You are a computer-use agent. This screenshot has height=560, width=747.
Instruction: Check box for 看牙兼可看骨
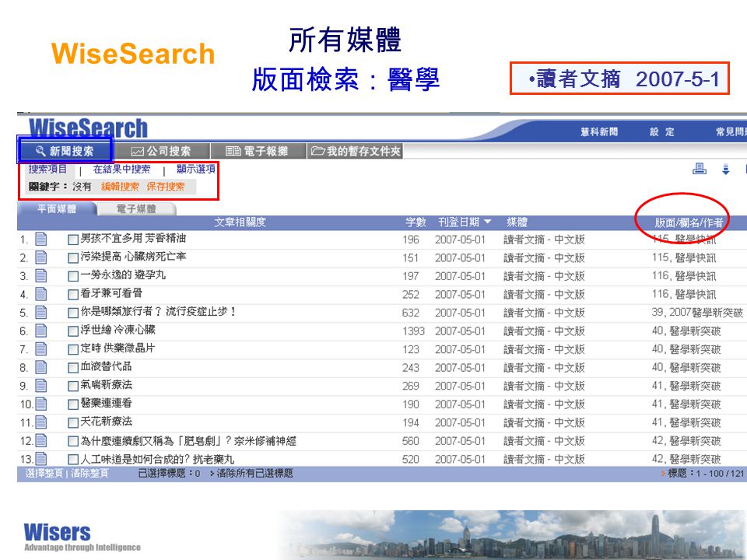click(x=73, y=295)
